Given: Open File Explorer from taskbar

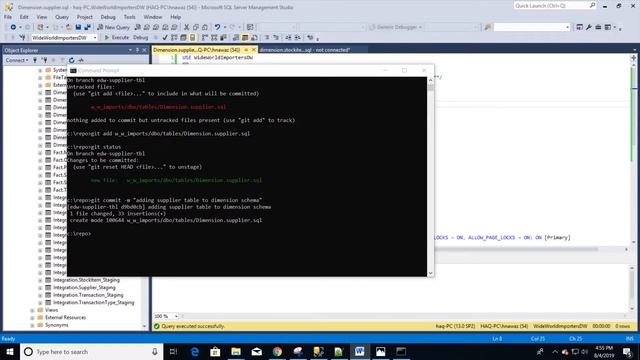Looking at the screenshot, I should 236,351.
